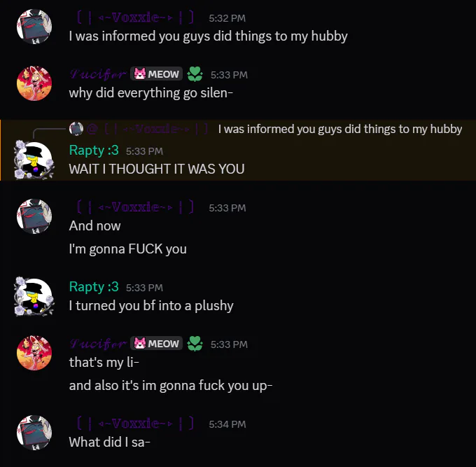The width and height of the screenshot is (476, 467).
Task: Open Lucifer's avatar next to 'that's my li-'
Action: (34, 353)
